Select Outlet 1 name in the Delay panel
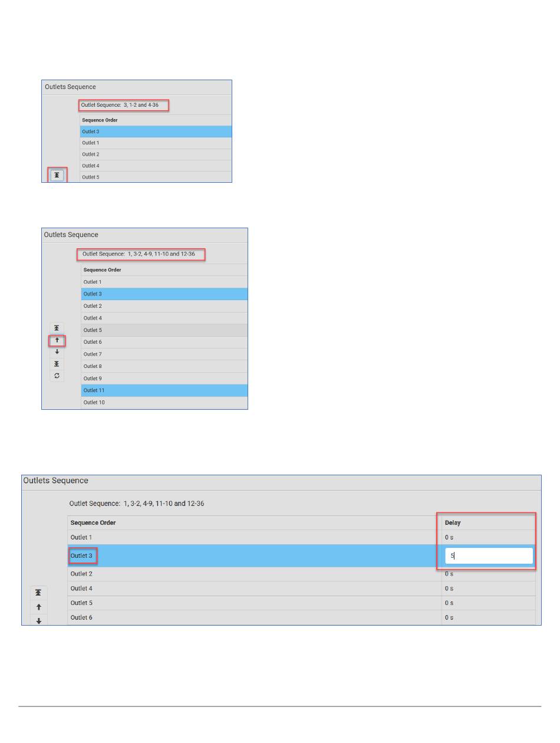This screenshot has height=743, width=560. [x=81, y=537]
